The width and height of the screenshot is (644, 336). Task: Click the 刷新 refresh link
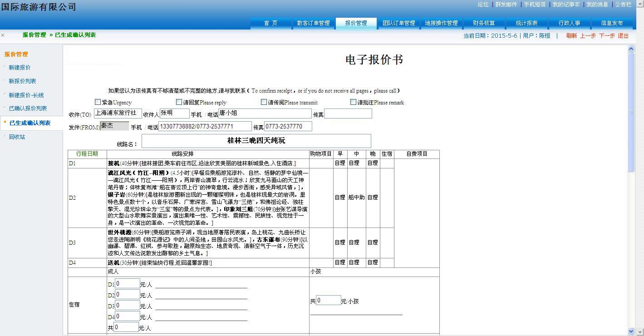(x=571, y=36)
